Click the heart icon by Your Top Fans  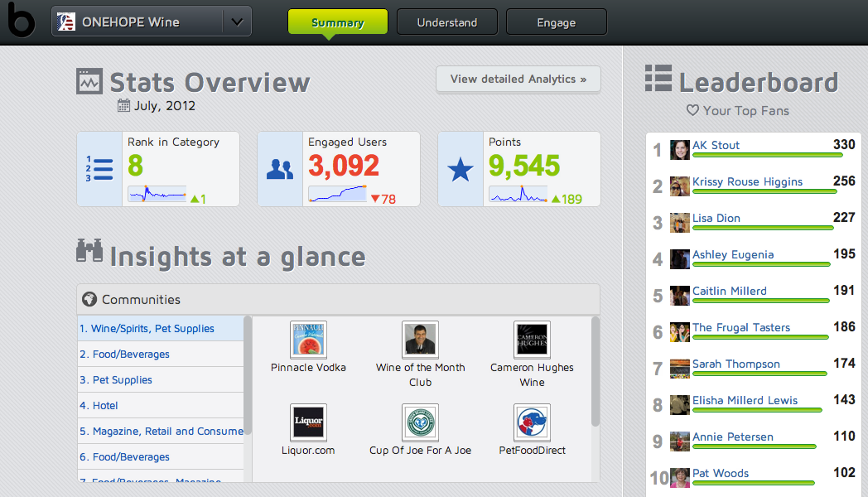pyautogui.click(x=692, y=110)
